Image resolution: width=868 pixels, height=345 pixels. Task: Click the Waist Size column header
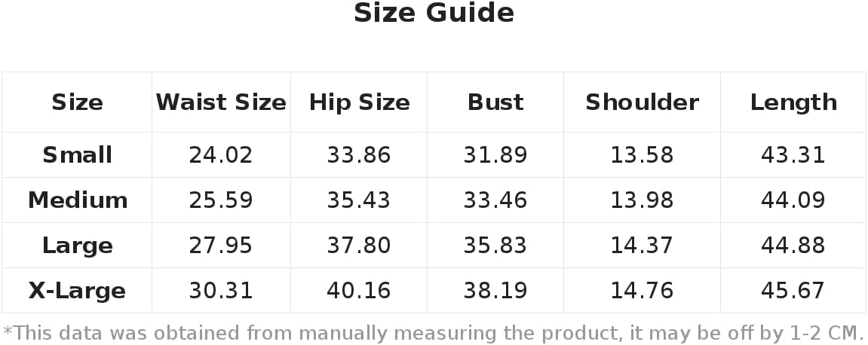click(221, 102)
